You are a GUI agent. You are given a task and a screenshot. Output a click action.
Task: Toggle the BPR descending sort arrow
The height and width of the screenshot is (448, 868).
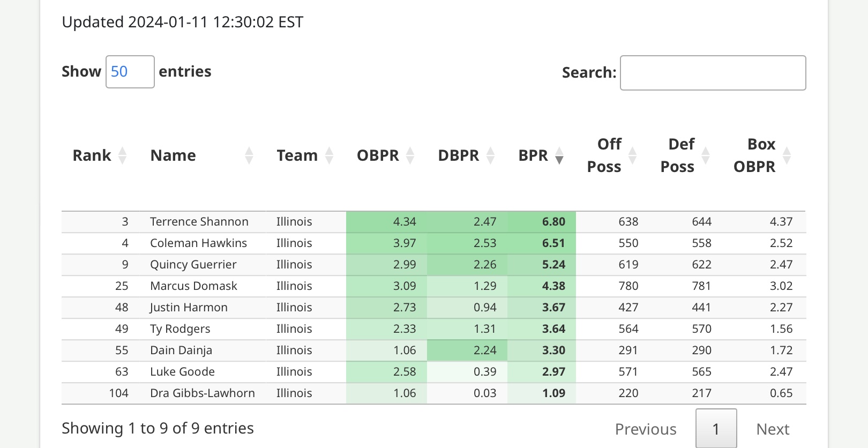[559, 156]
